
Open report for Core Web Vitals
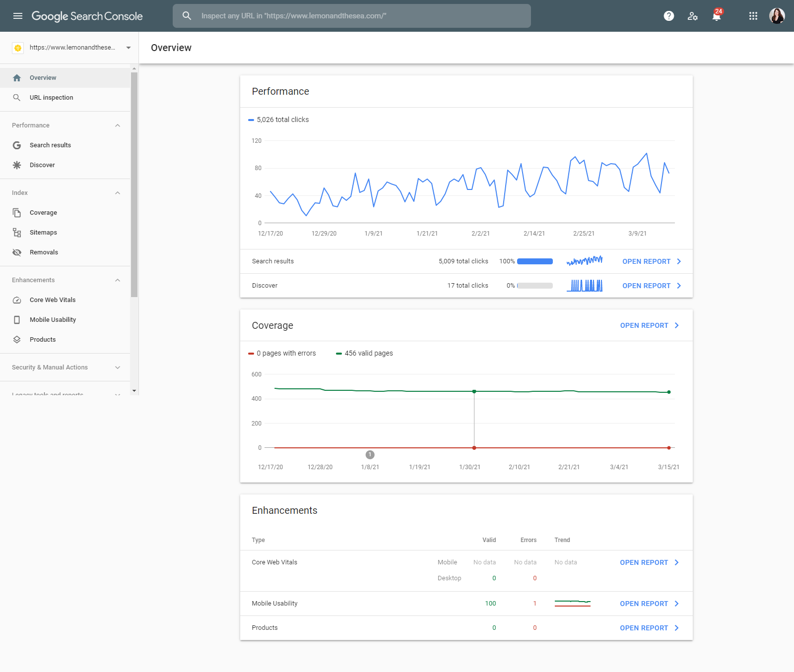(650, 562)
